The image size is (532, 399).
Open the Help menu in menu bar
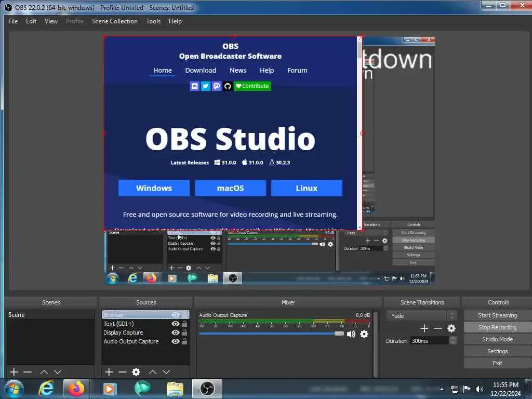(175, 21)
